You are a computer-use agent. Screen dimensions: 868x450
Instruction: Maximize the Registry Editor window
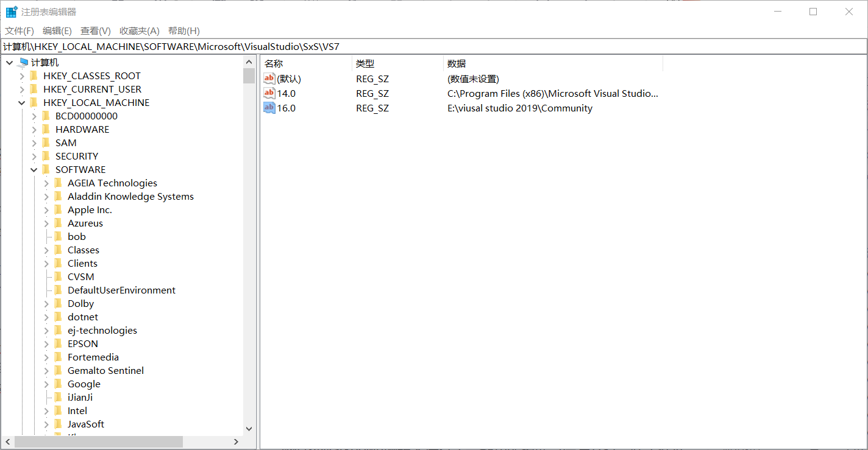pos(813,12)
